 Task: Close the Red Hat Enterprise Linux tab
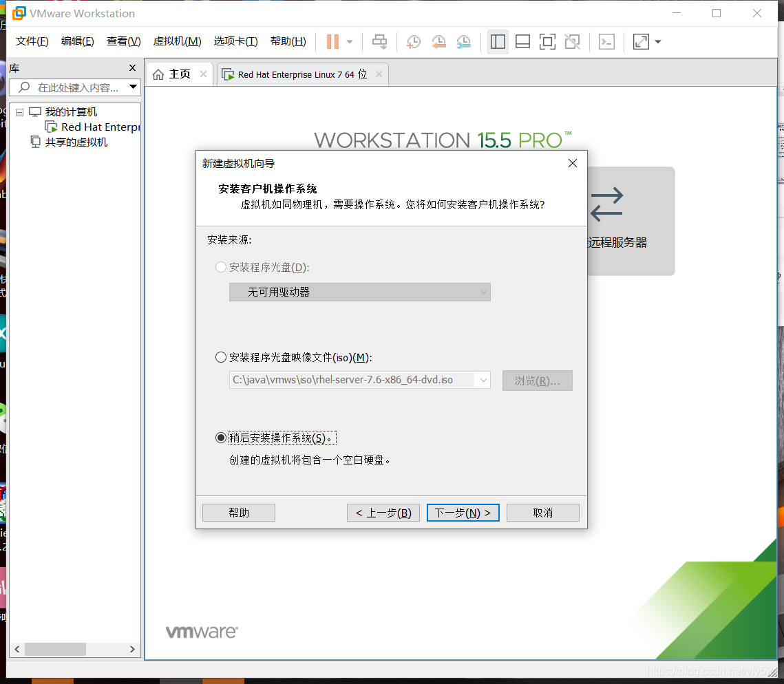pos(379,74)
